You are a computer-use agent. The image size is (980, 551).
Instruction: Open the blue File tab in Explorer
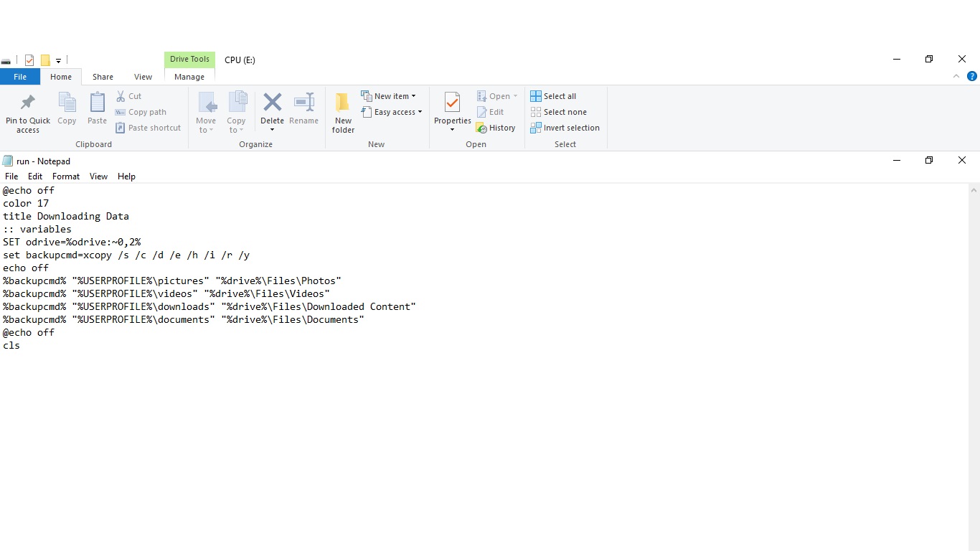20,77
